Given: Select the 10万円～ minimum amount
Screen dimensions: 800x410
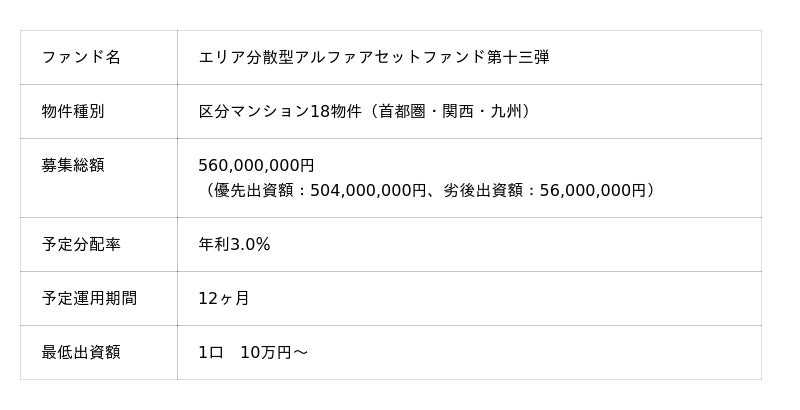Looking at the screenshot, I should tap(275, 352).
